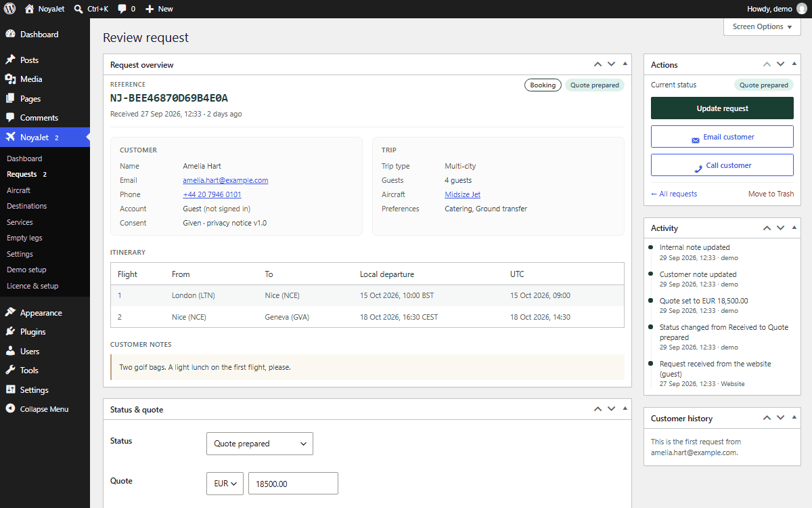This screenshot has height=508, width=812.
Task: Click the Booking badge in Request overview
Action: (543, 85)
